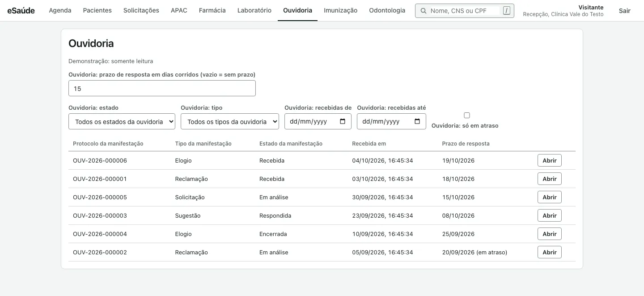
Task: Enable the só em atraso checkbox
Action: [x=467, y=115]
